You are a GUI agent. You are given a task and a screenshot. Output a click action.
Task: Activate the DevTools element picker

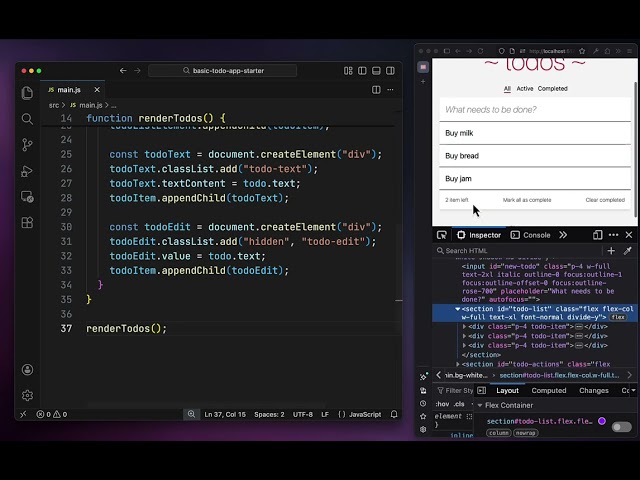(x=442, y=235)
